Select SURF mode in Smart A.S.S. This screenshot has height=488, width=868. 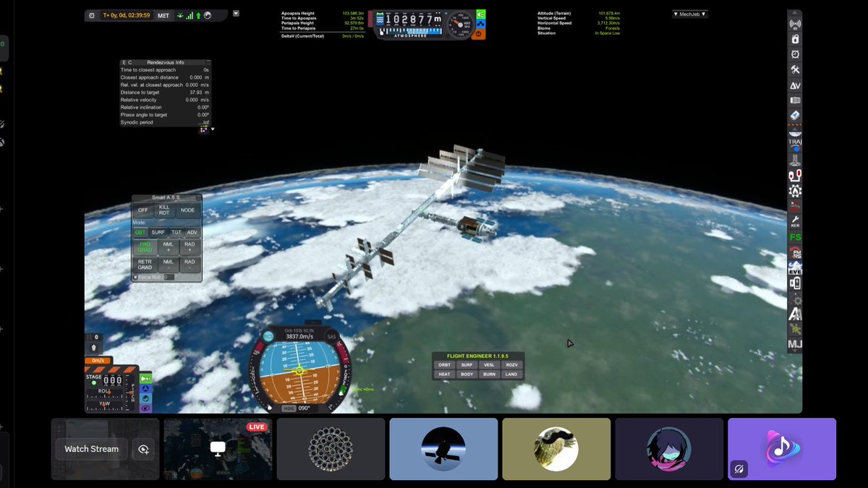pyautogui.click(x=158, y=232)
